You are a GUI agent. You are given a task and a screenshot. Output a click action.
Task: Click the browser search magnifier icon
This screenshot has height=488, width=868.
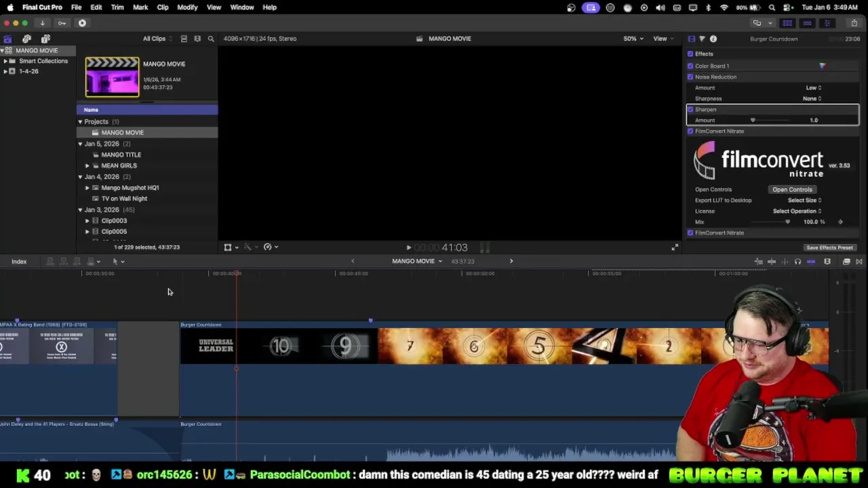pos(211,39)
